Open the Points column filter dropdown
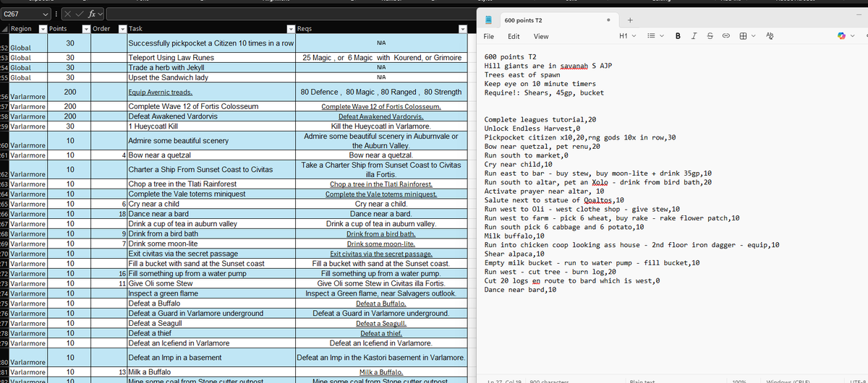The image size is (868, 383). tap(86, 29)
